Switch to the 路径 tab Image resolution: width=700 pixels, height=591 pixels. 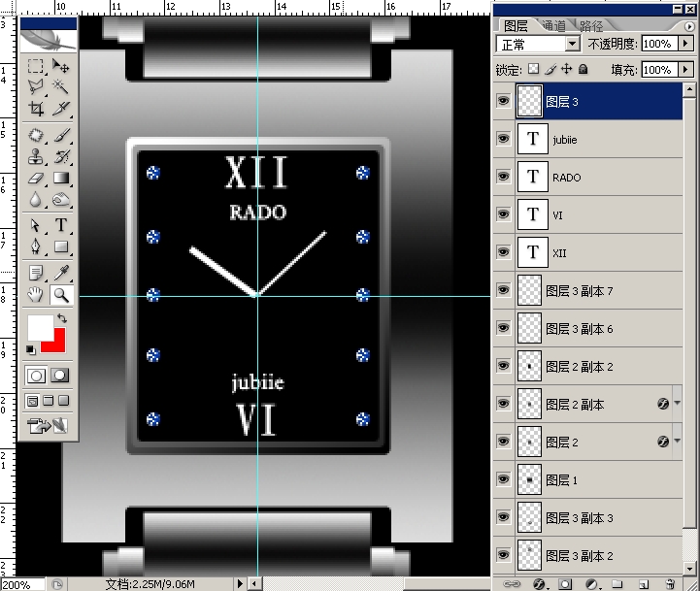[591, 26]
